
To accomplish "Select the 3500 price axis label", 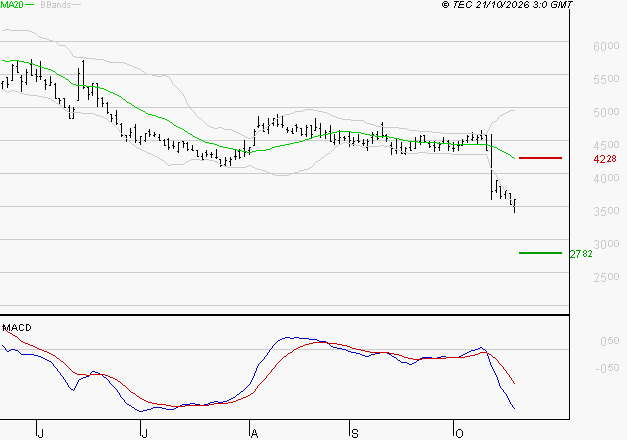I will (606, 211).
